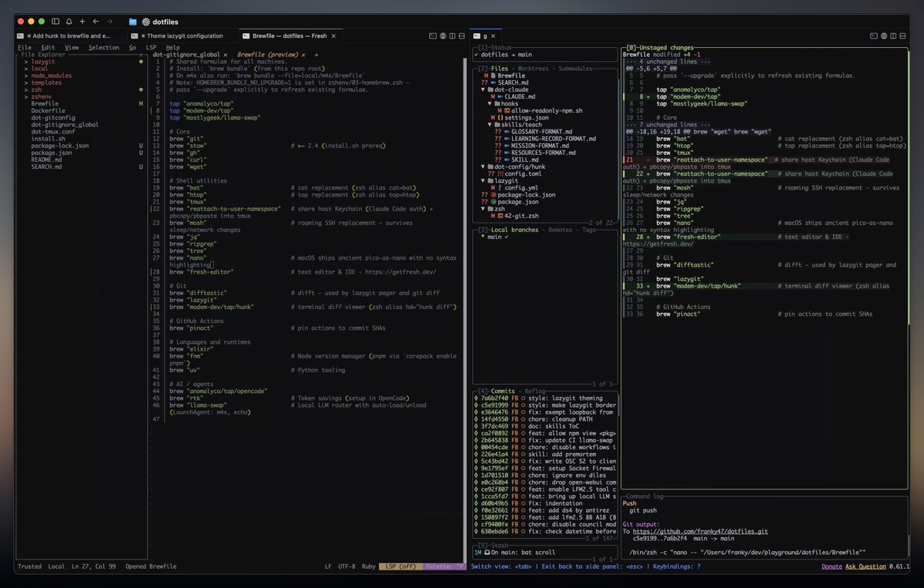Viewport: 924px width, 588px height.
Task: Open the notifications bell icon
Action: (x=69, y=22)
